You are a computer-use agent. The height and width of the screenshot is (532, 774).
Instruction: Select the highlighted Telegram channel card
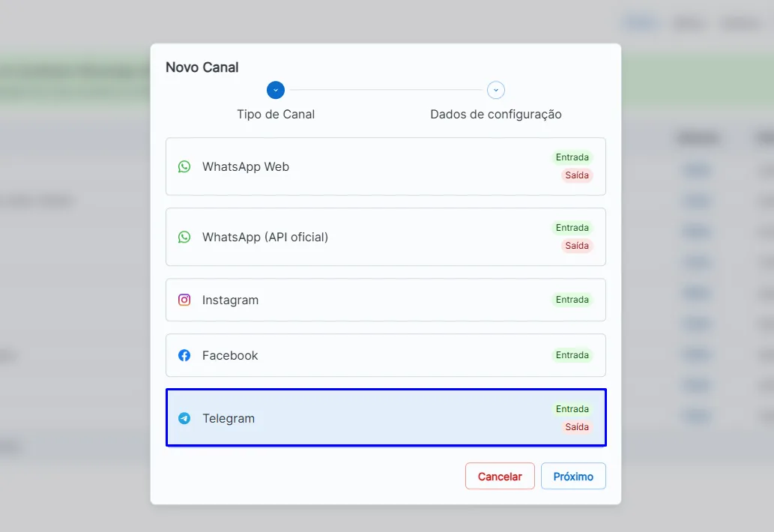point(386,418)
